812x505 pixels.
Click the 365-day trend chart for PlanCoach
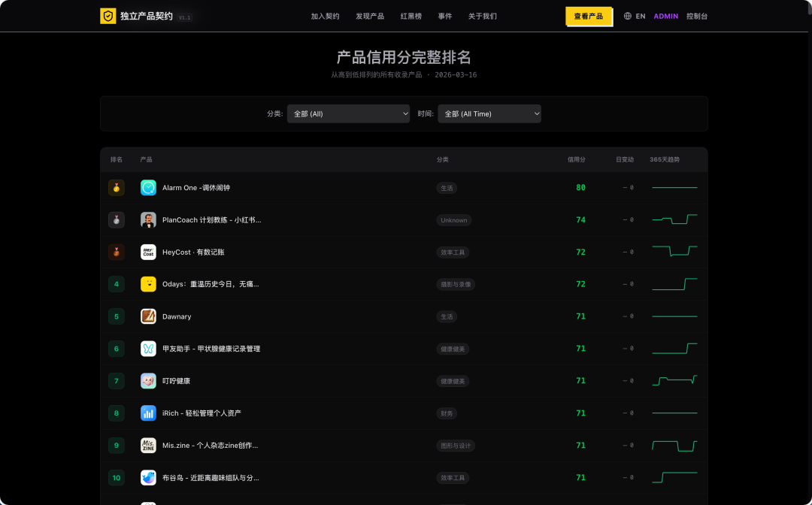pyautogui.click(x=674, y=219)
